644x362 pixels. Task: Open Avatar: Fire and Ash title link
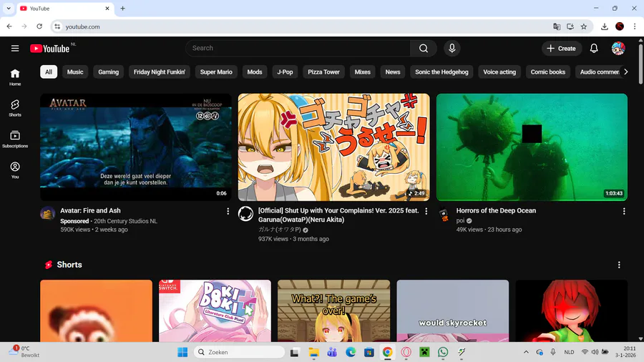pyautogui.click(x=90, y=210)
